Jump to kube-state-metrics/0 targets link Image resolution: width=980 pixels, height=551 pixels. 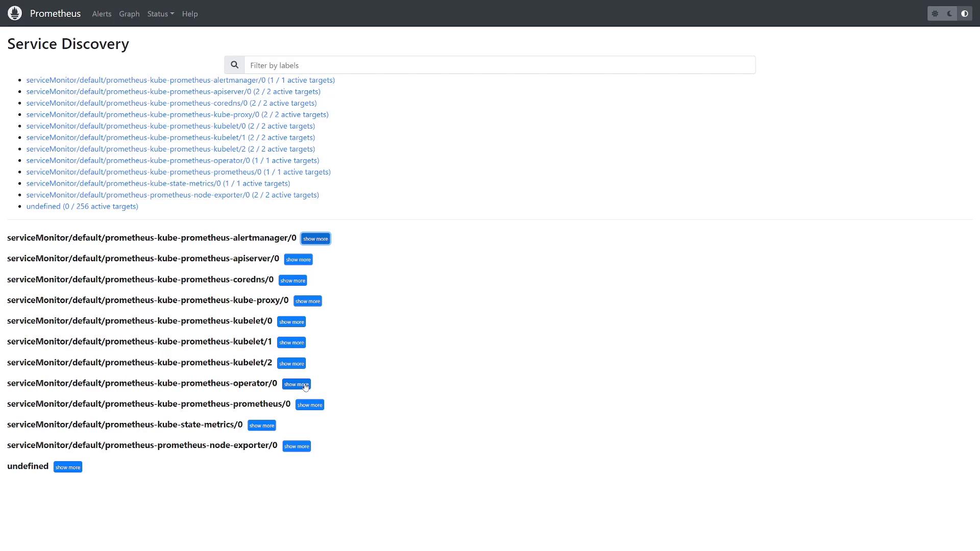[158, 183]
